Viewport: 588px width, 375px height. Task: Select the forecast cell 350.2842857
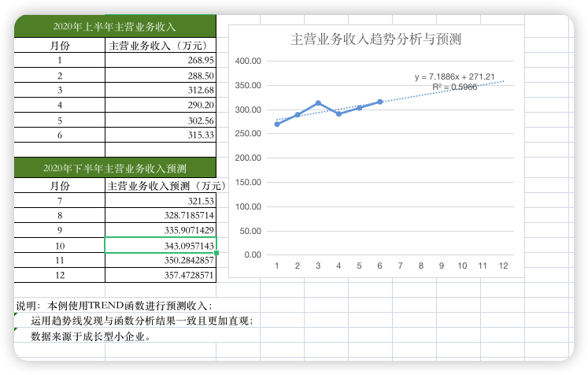coord(161,260)
